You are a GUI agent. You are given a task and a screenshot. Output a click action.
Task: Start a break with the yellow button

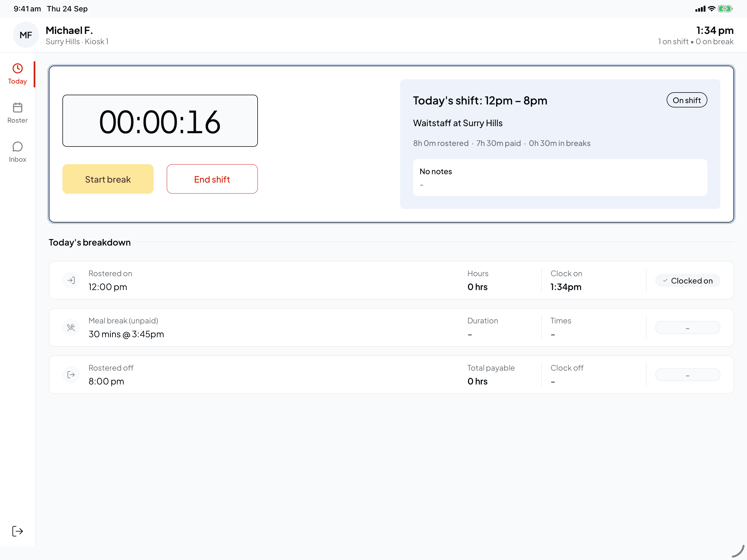[x=108, y=179]
